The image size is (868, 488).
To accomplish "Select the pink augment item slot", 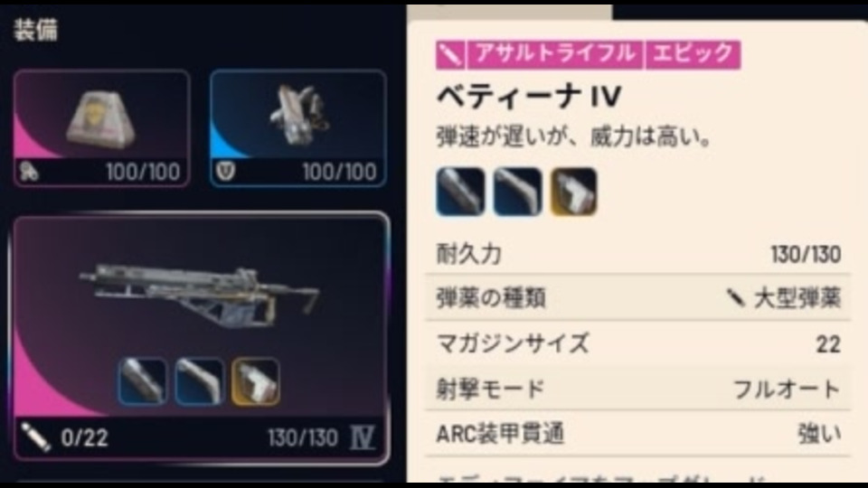I will (102, 127).
